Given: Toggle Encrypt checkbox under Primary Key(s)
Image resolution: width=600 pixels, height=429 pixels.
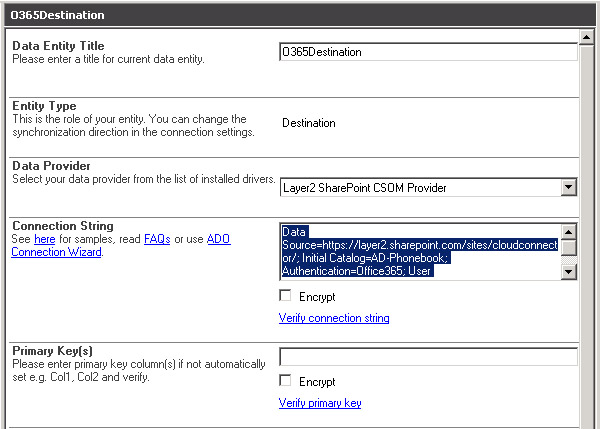Looking at the screenshot, I should pos(286,381).
